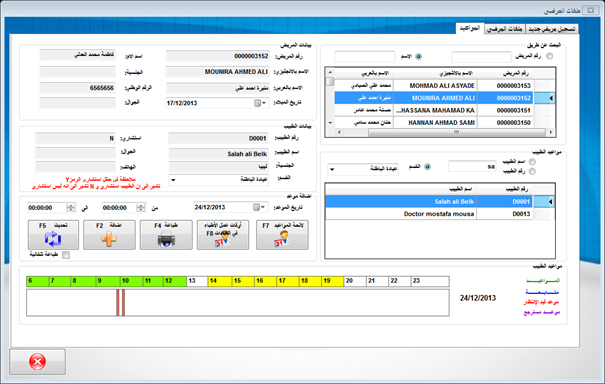Click the F5 refresh arrows icon
This screenshot has height=384, width=605.
tap(53, 239)
